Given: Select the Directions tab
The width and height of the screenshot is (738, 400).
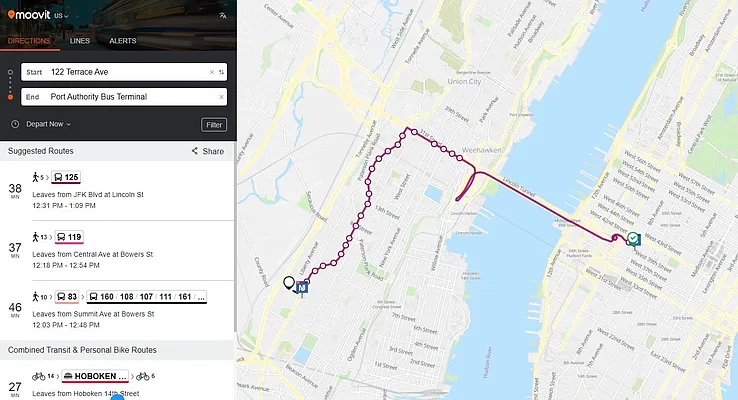Looking at the screenshot, I should point(29,41).
